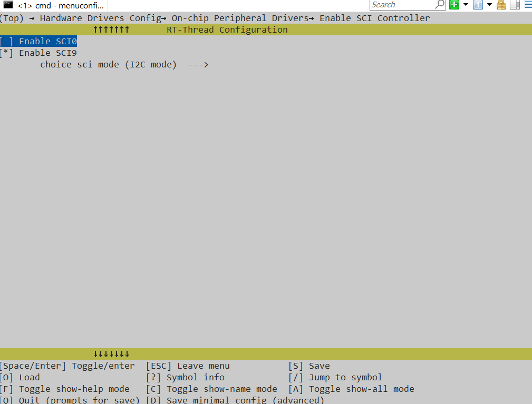The image size is (532, 404).
Task: Click the down arrows scroll indicator
Action: tap(111, 354)
